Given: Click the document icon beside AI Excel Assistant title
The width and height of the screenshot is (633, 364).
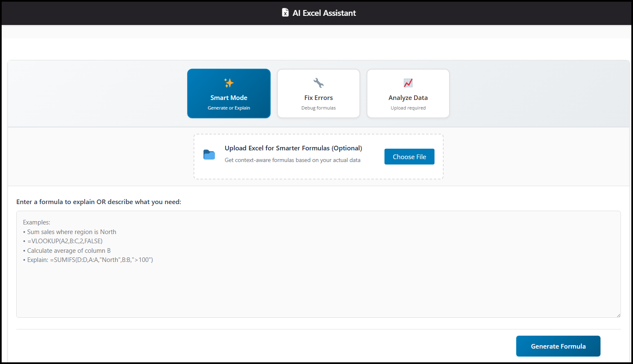Looking at the screenshot, I should (285, 12).
